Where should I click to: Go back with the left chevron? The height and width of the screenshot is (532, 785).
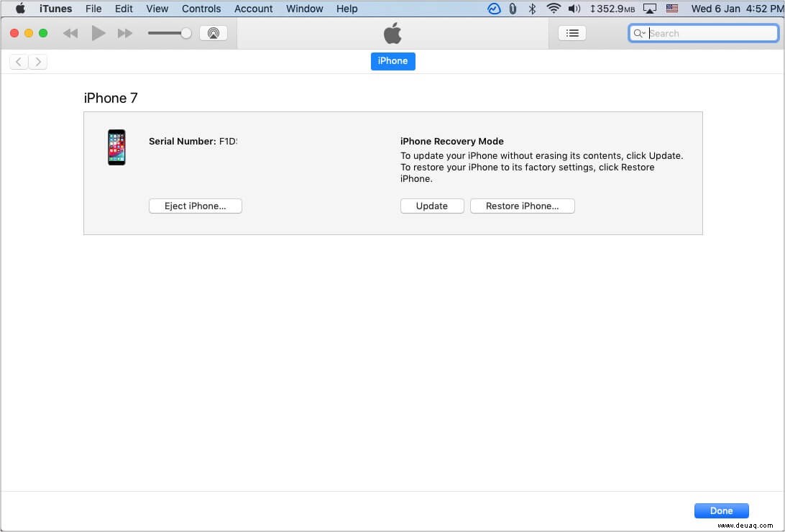tap(19, 62)
